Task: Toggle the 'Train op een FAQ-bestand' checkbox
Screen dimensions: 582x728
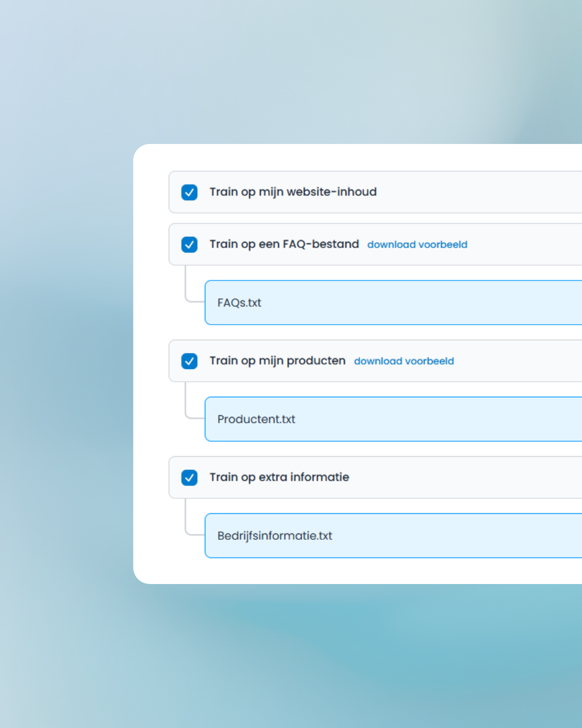Action: point(189,245)
